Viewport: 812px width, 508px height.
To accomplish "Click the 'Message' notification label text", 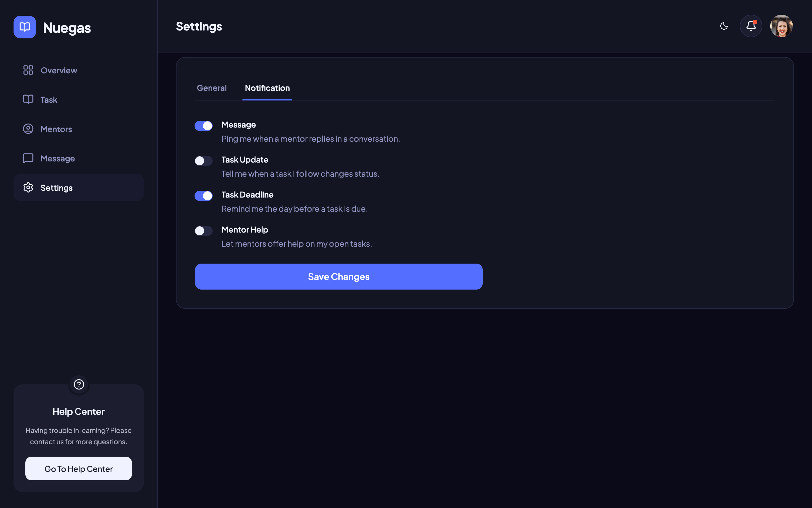I will point(239,125).
